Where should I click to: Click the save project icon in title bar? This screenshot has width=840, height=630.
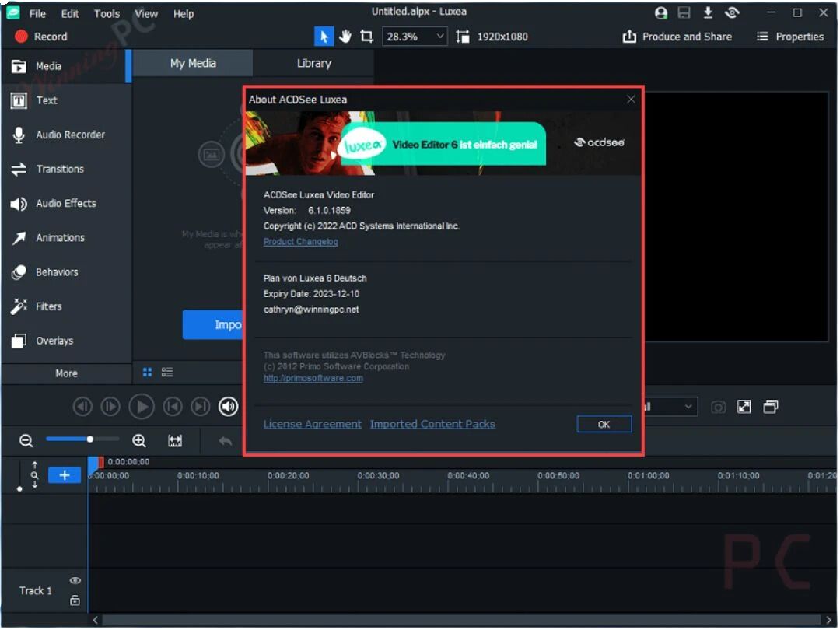(x=684, y=12)
